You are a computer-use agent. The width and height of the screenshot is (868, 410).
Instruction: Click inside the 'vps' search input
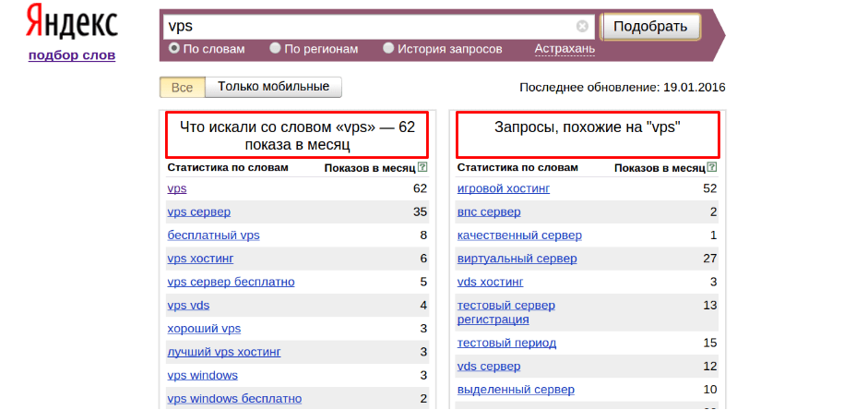(x=369, y=27)
